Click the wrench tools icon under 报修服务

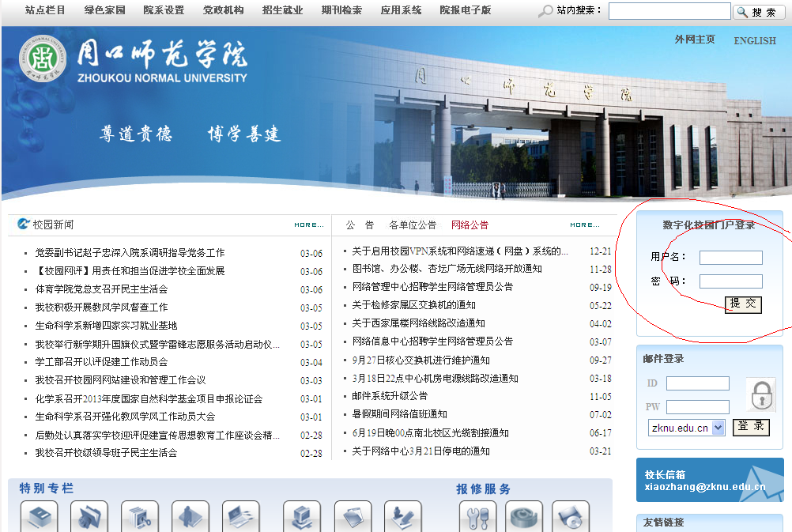[x=477, y=517]
